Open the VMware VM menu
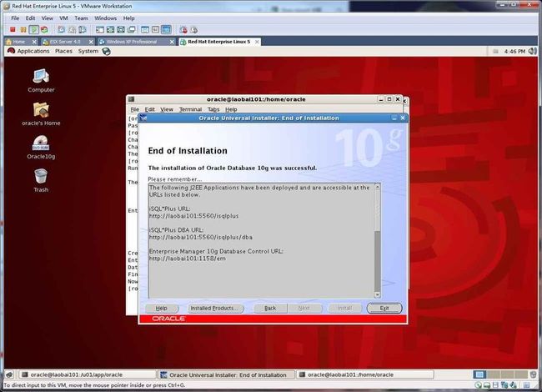Viewport: 542px width, 392px height. pyautogui.click(x=63, y=18)
